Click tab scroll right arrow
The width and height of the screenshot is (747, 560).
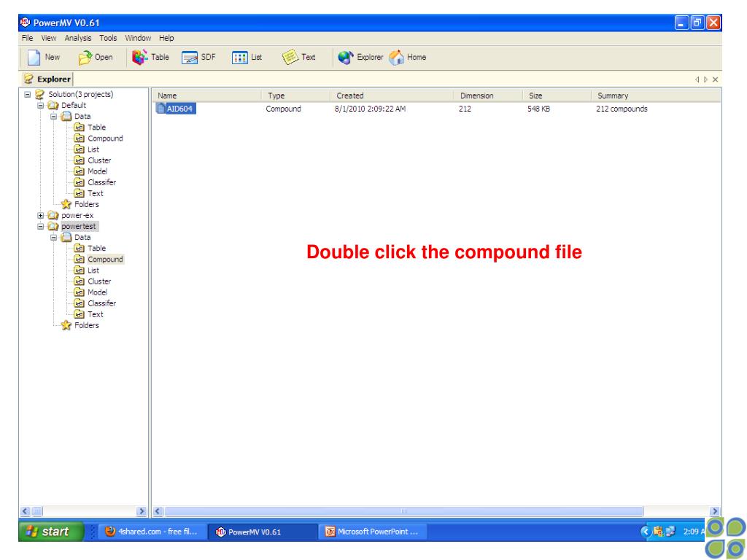(705, 79)
